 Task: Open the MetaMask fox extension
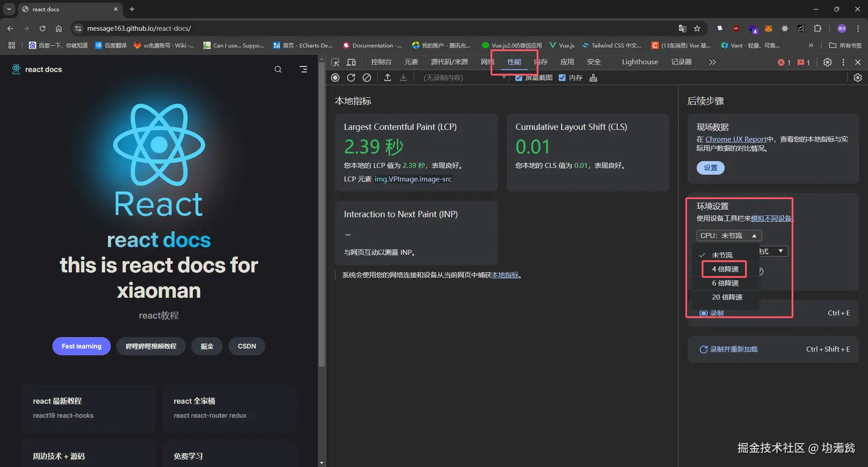pos(768,29)
